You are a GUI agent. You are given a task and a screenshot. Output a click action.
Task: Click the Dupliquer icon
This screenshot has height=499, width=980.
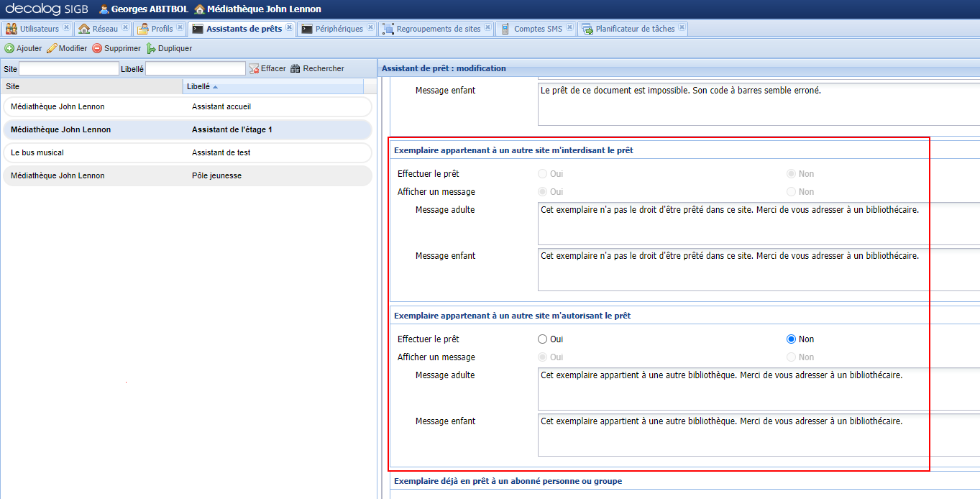[151, 49]
